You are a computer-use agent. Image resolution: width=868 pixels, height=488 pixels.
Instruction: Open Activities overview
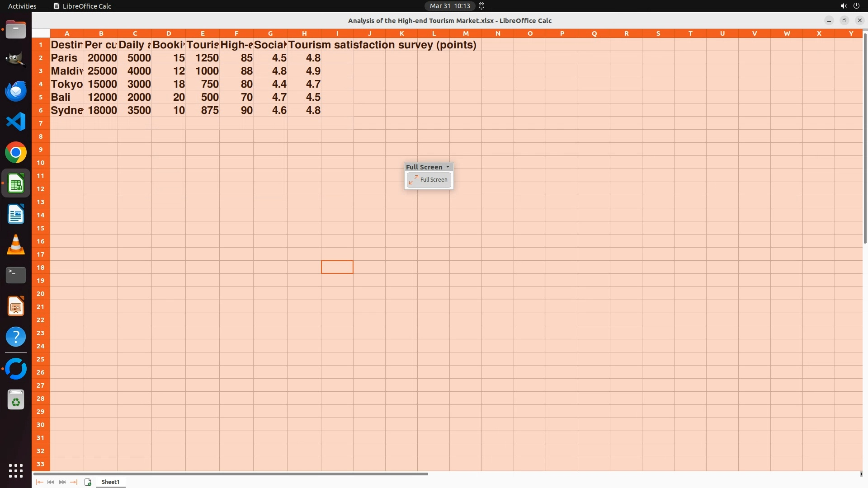coord(22,6)
